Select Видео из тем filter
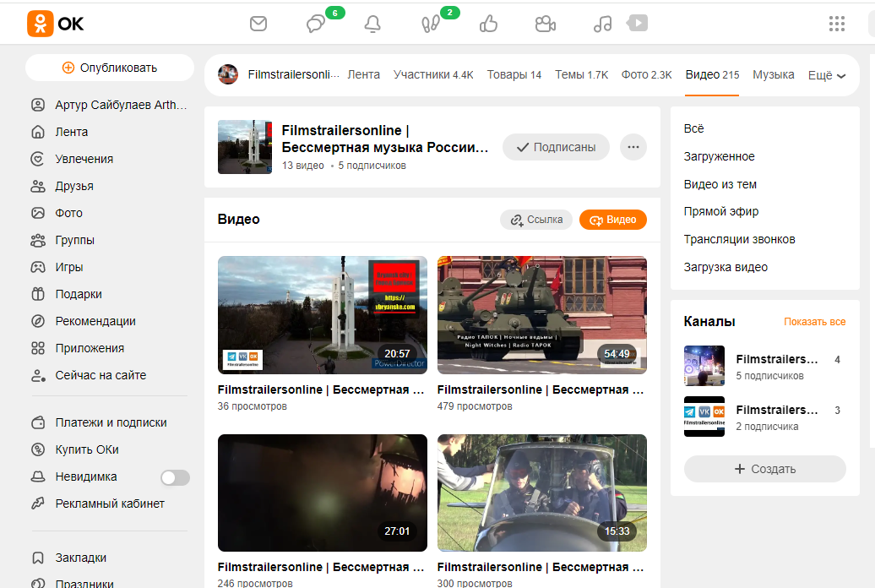Viewport: 875px width, 588px height. click(720, 184)
